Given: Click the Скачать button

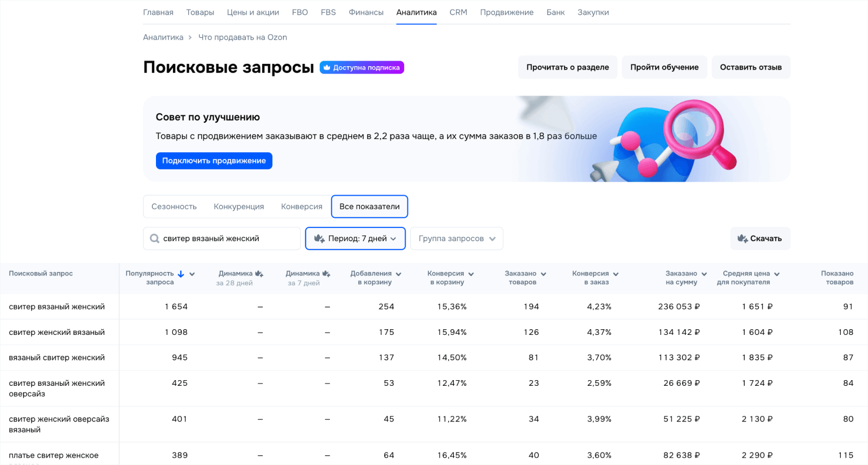Looking at the screenshot, I should pyautogui.click(x=760, y=239).
